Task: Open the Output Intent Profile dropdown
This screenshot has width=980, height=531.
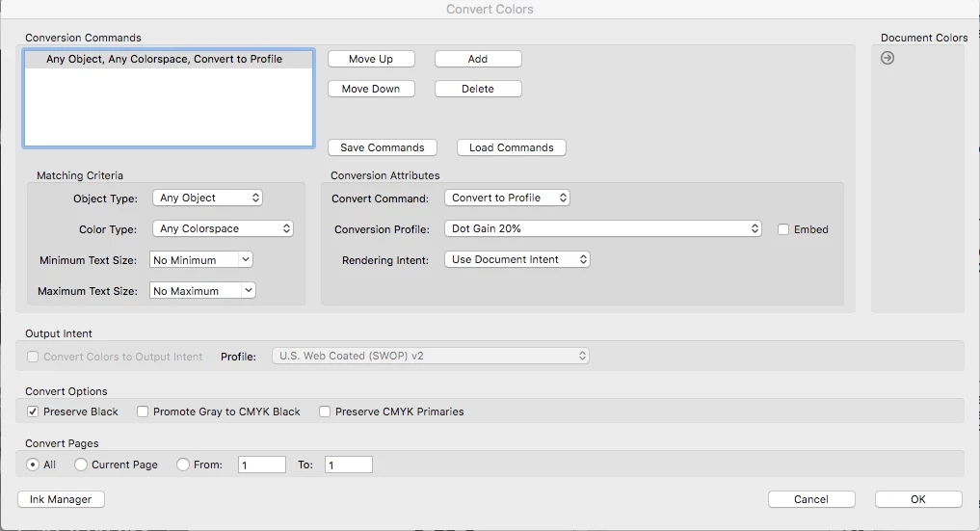Action: 431,356
